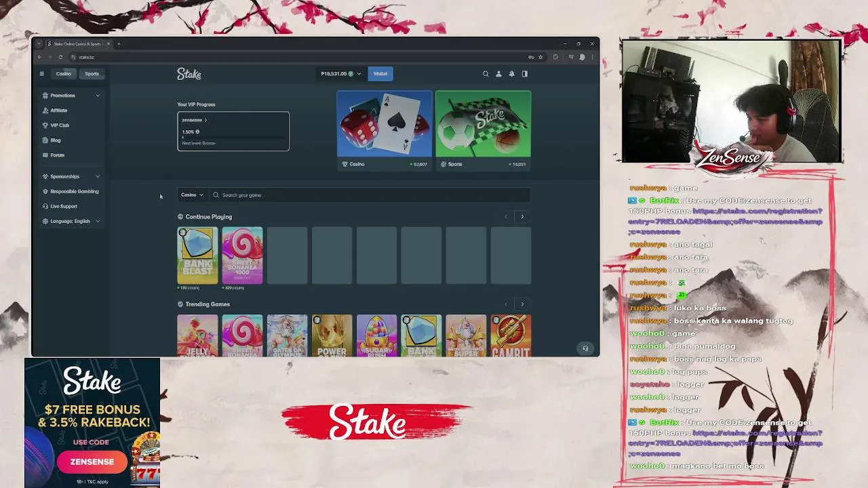Click the red Stake brush logo overlay

pyautogui.click(x=376, y=422)
